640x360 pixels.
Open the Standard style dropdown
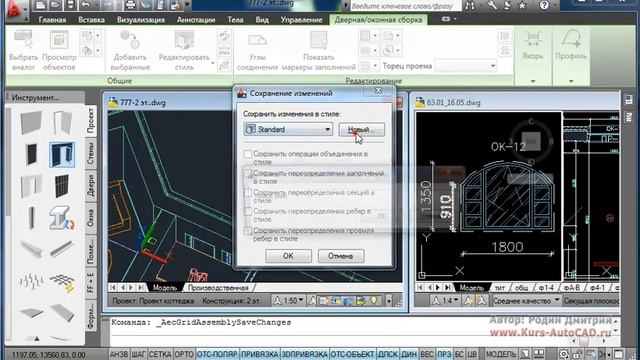coord(288,129)
